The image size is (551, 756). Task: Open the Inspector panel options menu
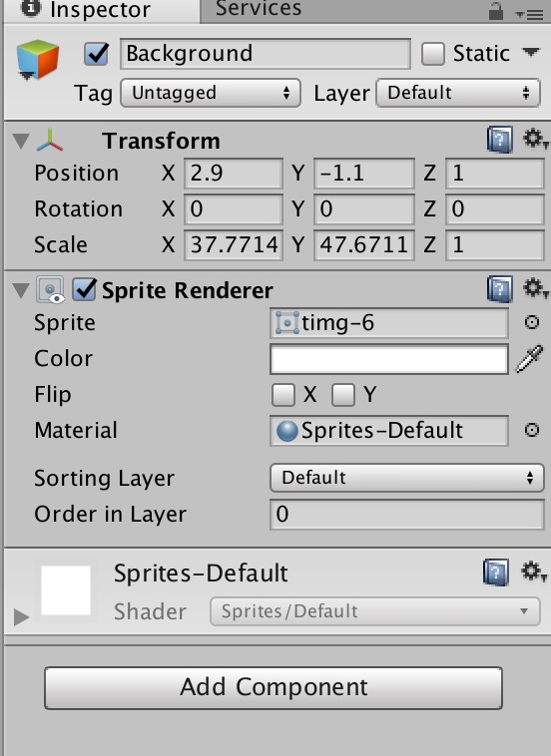coord(529,15)
